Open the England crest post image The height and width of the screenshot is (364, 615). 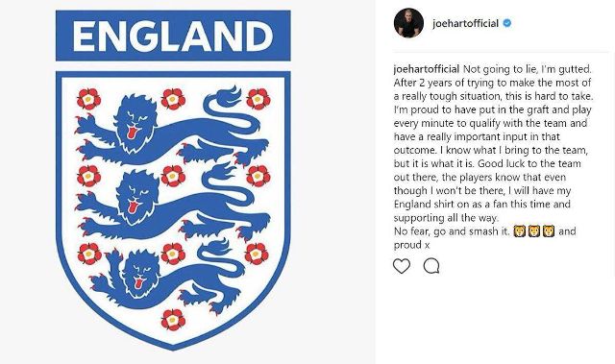173,181
